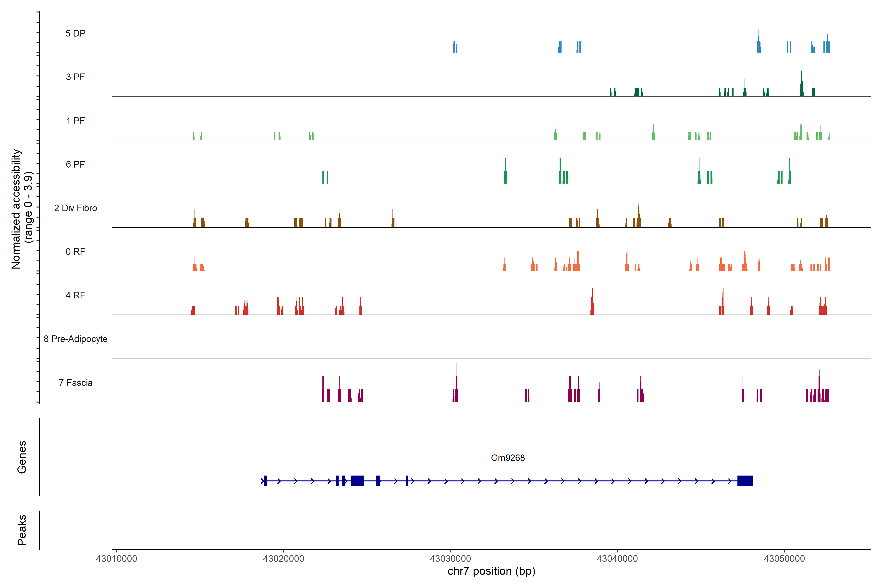The width and height of the screenshot is (882, 588).
Task: Select the 4 RF track label
Action: point(75,295)
